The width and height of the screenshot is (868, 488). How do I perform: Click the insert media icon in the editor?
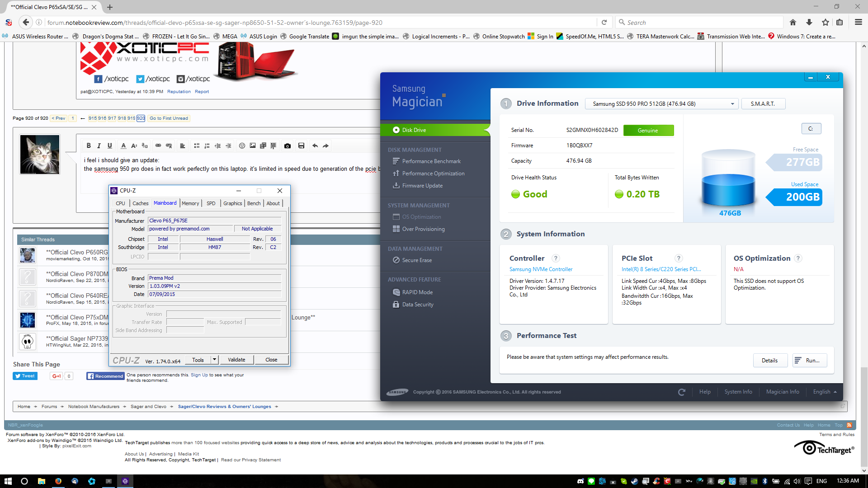263,145
